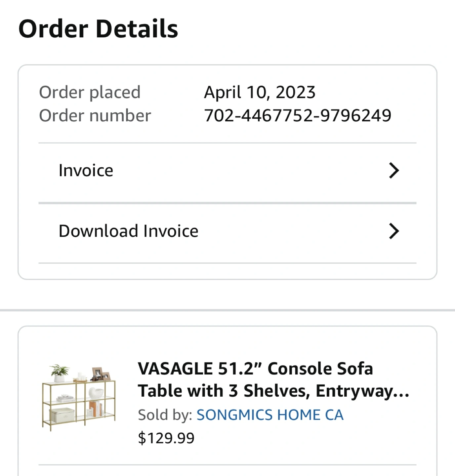Tap the Order number label
455x476 pixels.
[x=95, y=116]
